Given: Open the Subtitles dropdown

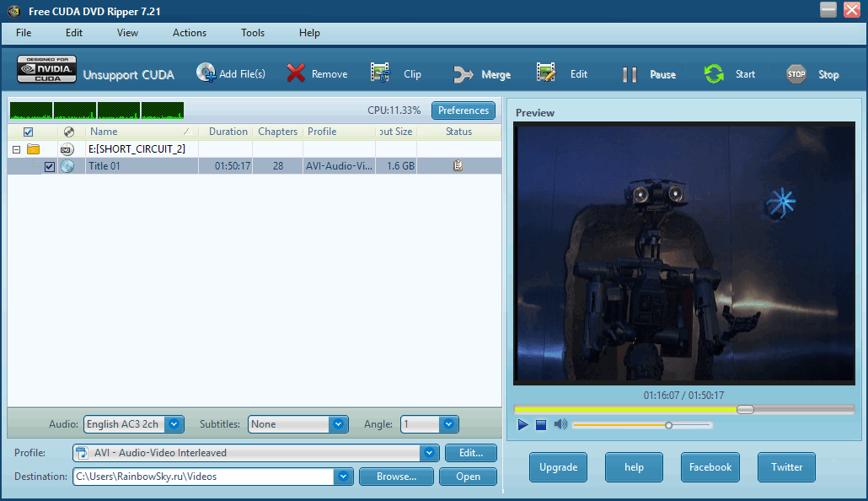Looking at the screenshot, I should tap(338, 424).
